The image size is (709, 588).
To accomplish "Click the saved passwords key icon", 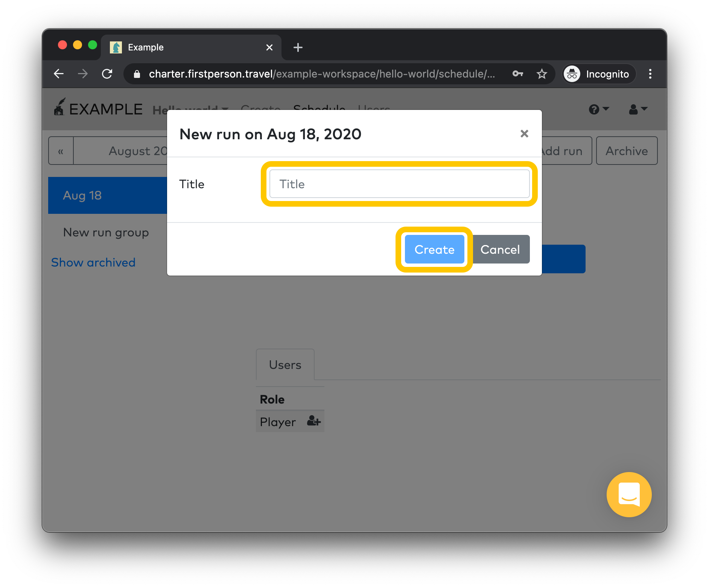I will pyautogui.click(x=518, y=74).
